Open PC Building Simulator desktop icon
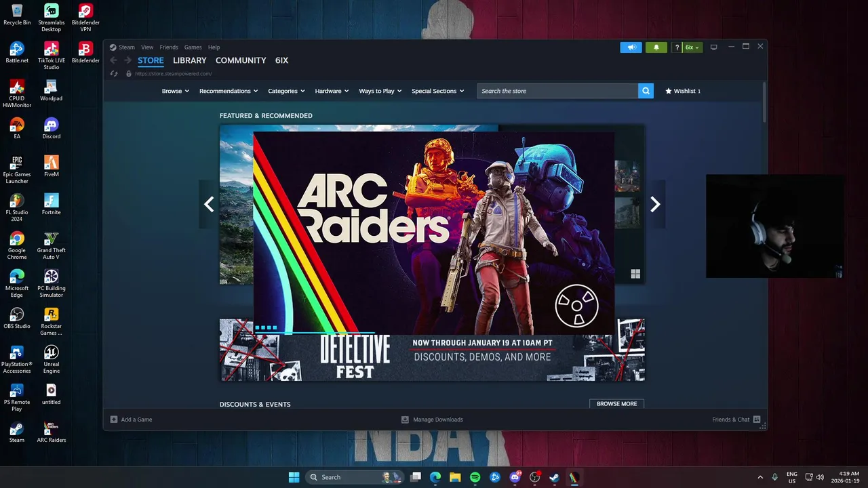This screenshot has height=488, width=868. [51, 283]
